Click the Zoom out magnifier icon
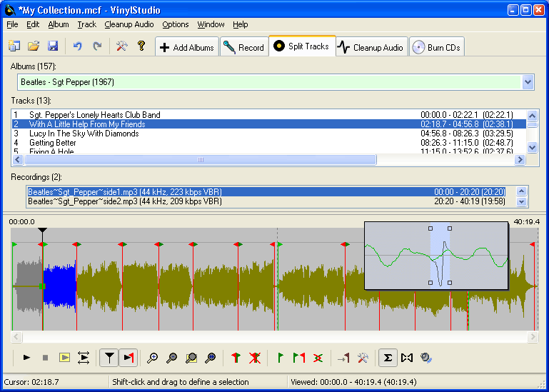Image resolution: width=549 pixels, height=392 pixels. pos(171,358)
